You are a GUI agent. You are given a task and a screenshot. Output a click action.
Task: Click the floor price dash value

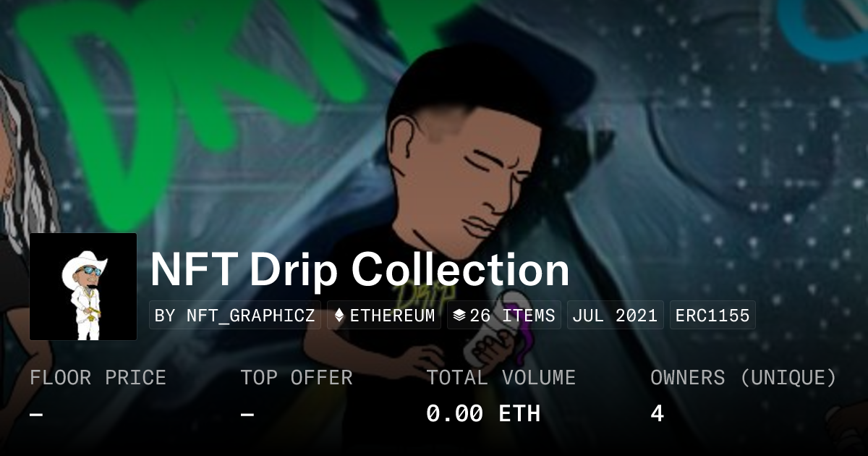pos(36,414)
